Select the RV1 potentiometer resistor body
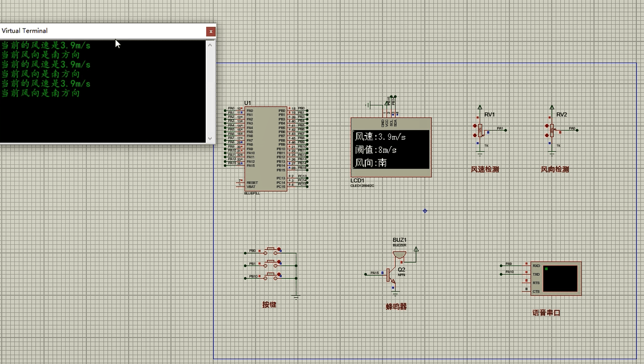 (x=479, y=130)
